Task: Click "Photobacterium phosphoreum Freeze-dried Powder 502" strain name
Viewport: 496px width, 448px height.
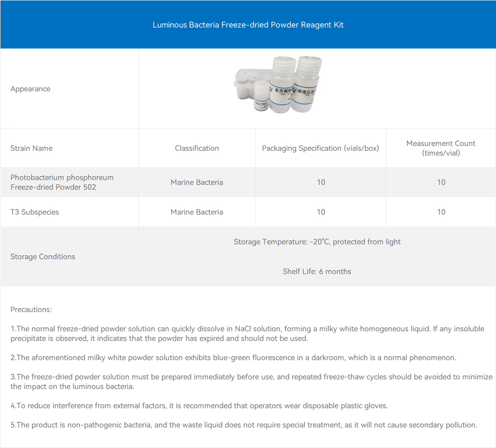Action: coord(62,182)
